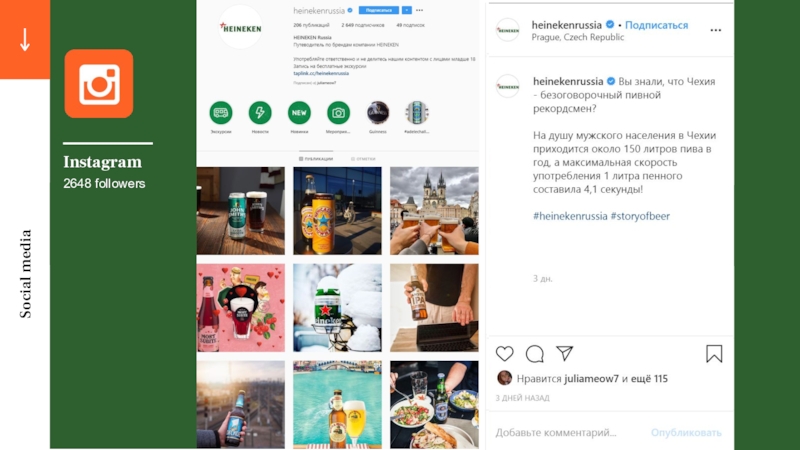This screenshot has height=450, width=800.
Task: Click the #storyofbeer hashtag
Action: coord(640,216)
